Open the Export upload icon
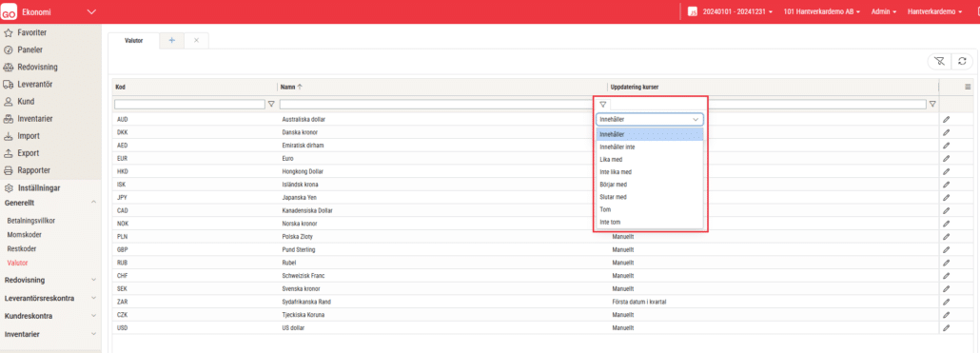The width and height of the screenshot is (980, 353). pos(9,153)
